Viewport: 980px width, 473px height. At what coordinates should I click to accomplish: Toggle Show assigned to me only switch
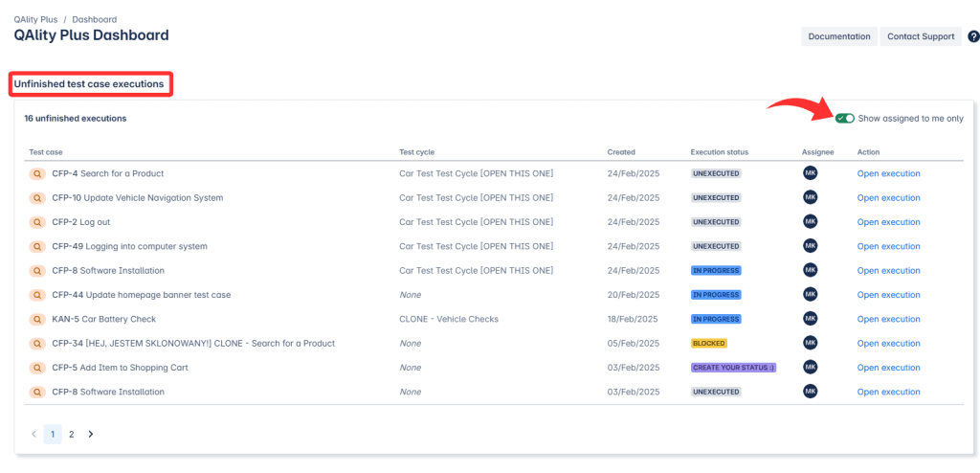[x=845, y=119]
